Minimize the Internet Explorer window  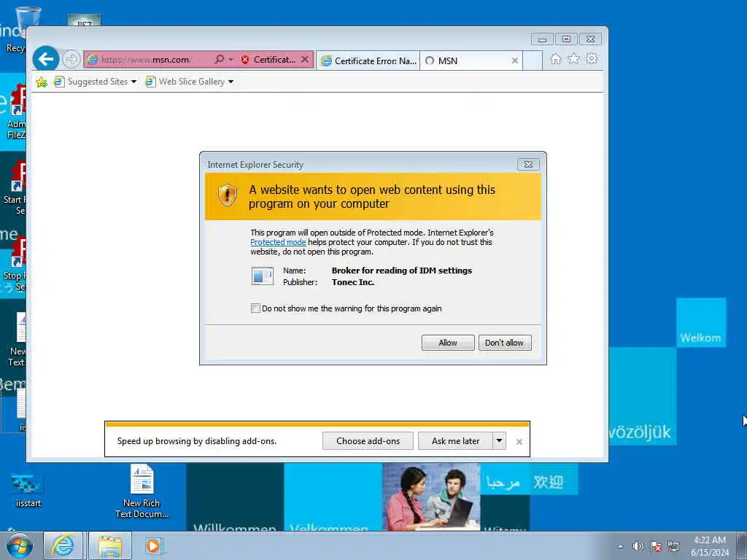coord(542,39)
